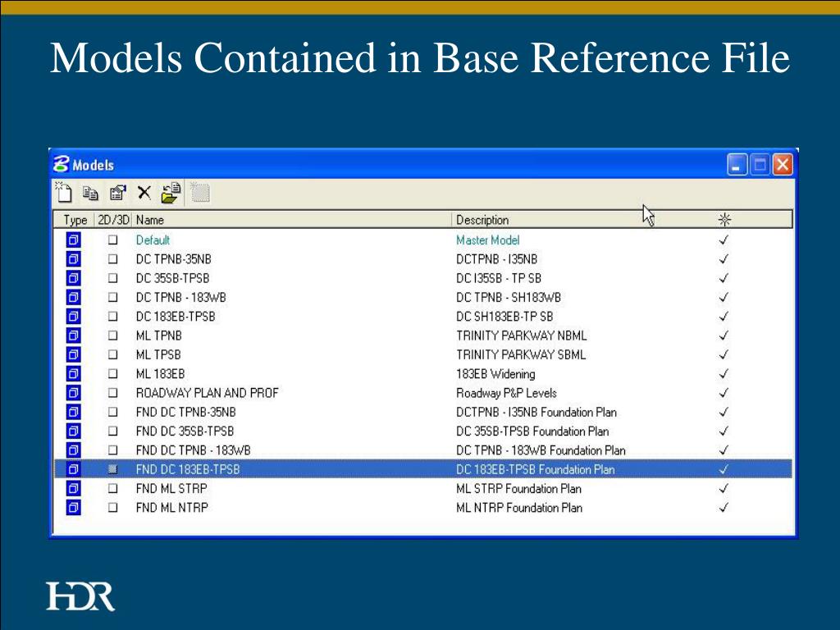
Task: Open the Edit Model Properties icon
Action: click(117, 193)
